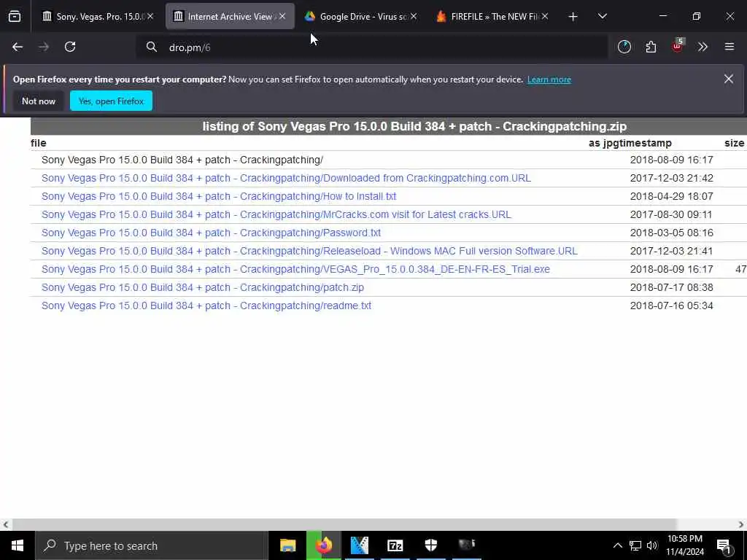Open the Password.txt file link

click(x=211, y=233)
